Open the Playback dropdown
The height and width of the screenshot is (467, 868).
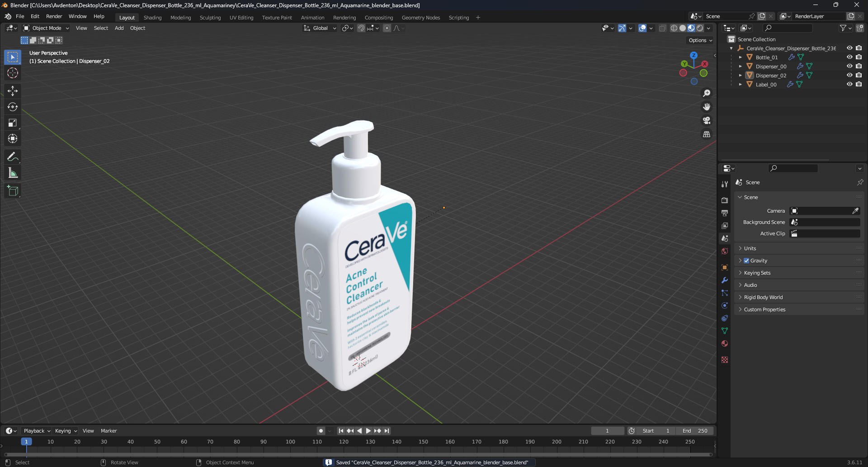point(37,431)
